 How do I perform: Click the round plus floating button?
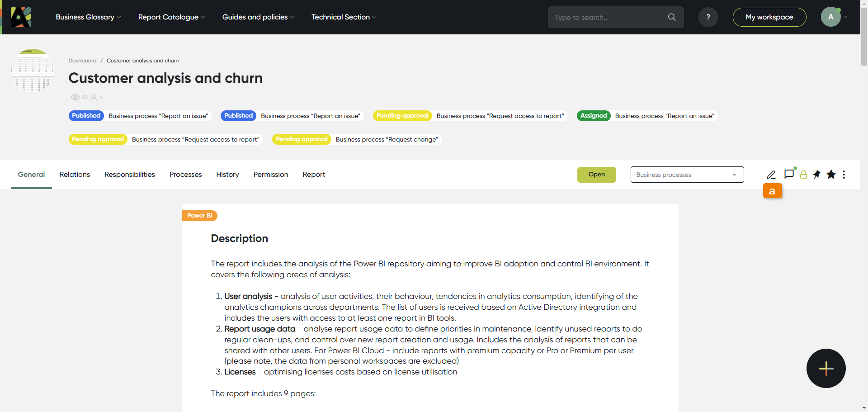coord(826,368)
